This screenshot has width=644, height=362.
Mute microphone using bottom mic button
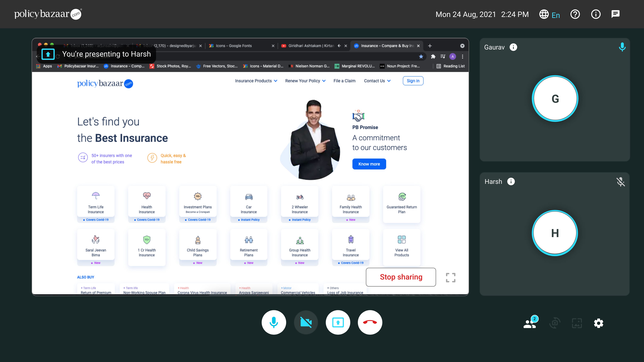[x=274, y=322]
